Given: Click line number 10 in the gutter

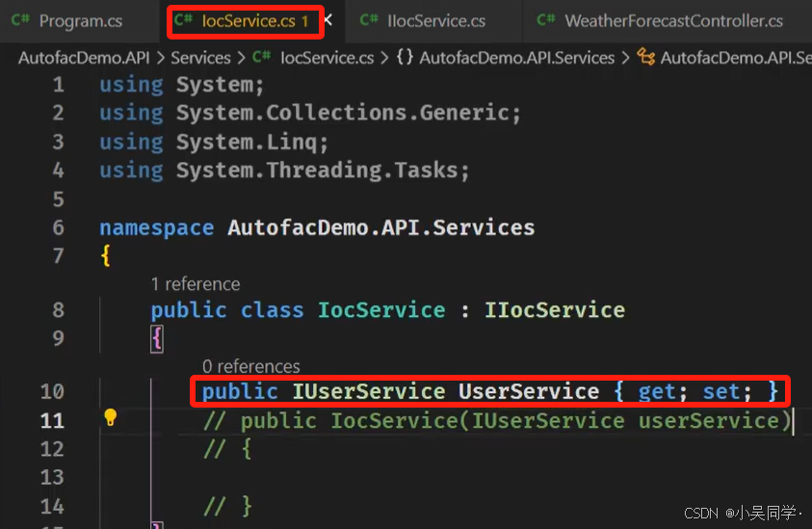Looking at the screenshot, I should [52, 391].
